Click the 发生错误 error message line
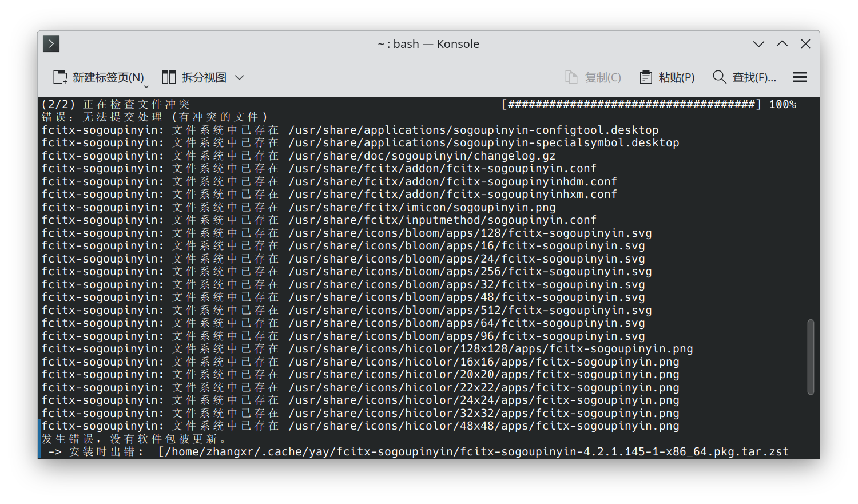This screenshot has width=858, height=504. (132, 438)
